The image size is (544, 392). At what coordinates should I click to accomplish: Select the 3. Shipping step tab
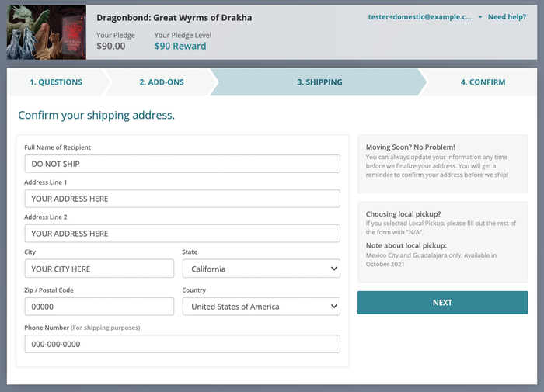coord(319,82)
